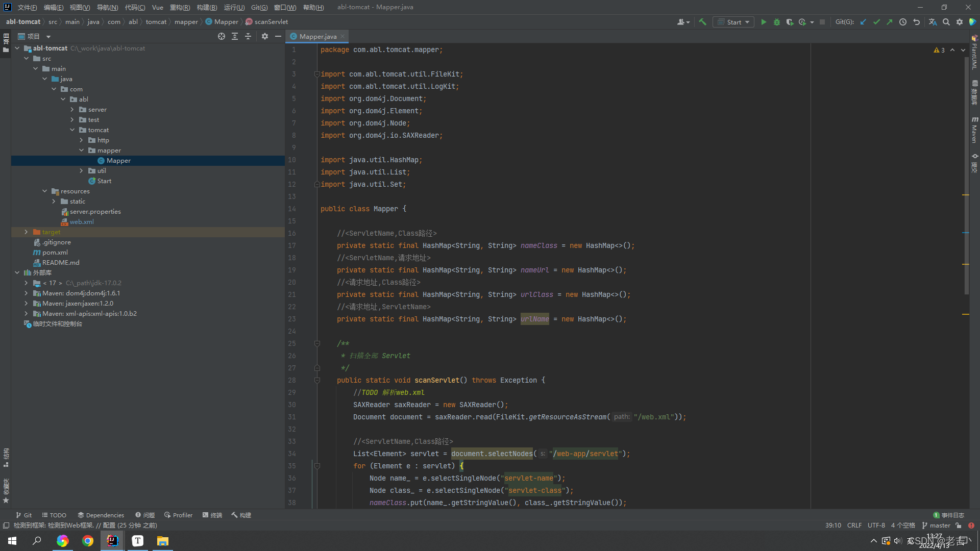Click the Debug bug icon
980x551 pixels.
(777, 22)
